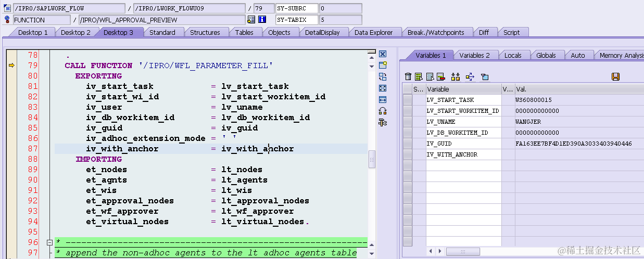Collapse the comment block at line 96
This screenshot has width=644, height=259.
49,242
